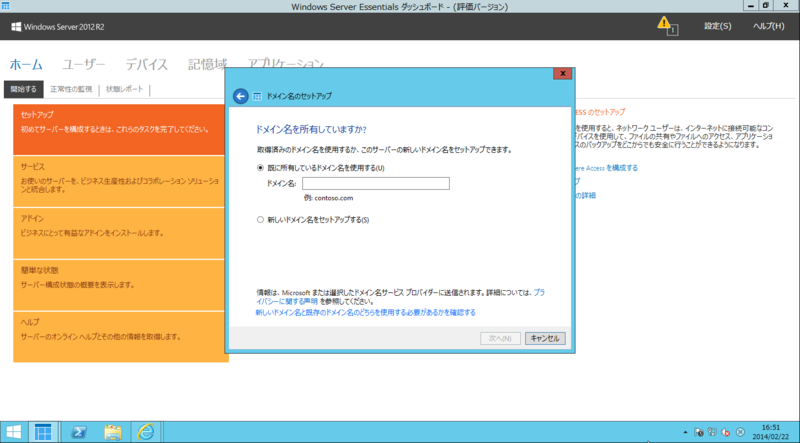800x443 pixels.
Task: Select the 簡単な状態 category tile
Action: [x=119, y=285]
